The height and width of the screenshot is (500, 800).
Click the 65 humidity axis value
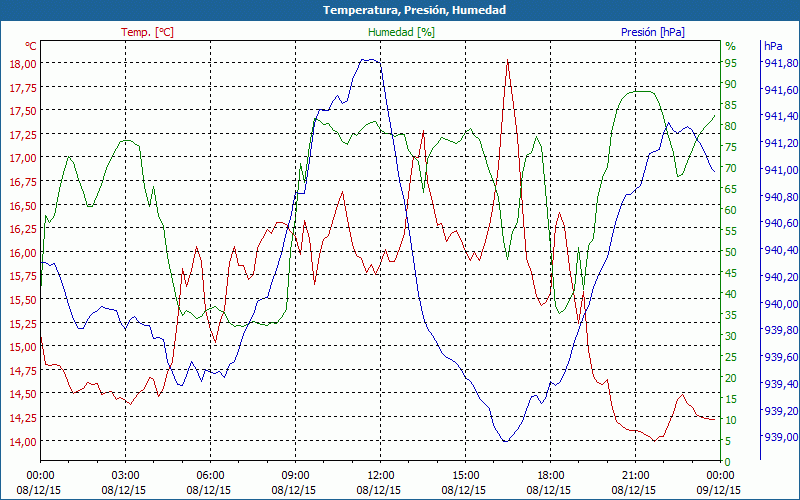tap(731, 189)
